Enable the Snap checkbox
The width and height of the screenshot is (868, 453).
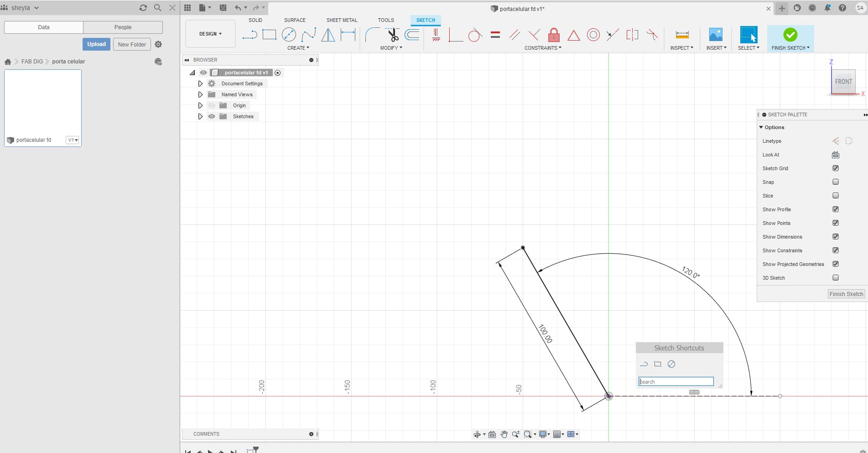pyautogui.click(x=836, y=182)
